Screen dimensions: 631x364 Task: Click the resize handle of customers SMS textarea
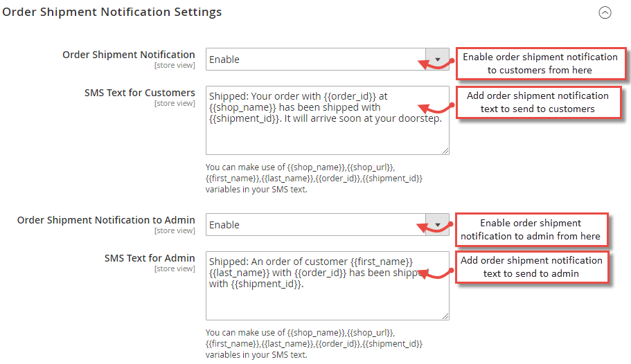[445, 151]
